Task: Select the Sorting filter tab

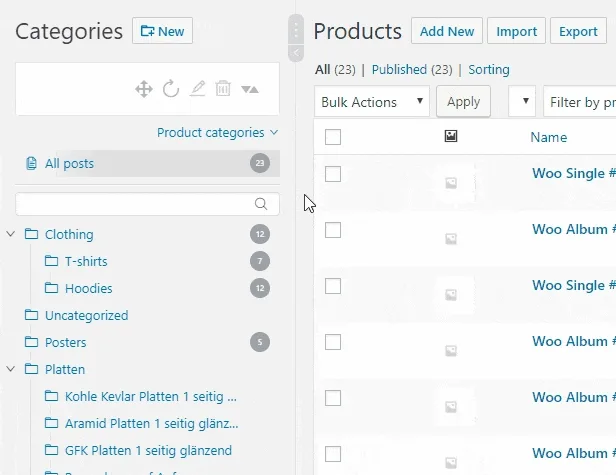Action: tap(488, 70)
